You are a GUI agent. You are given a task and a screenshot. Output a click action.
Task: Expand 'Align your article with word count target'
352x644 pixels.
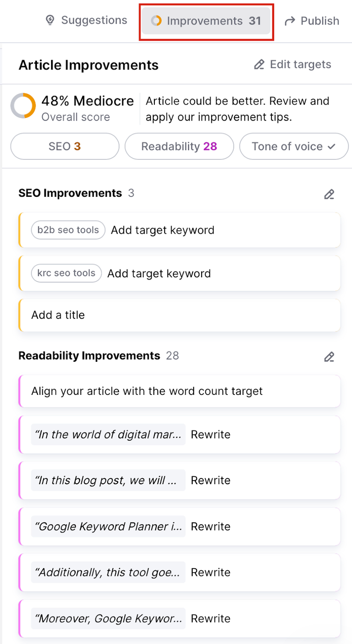pyautogui.click(x=180, y=391)
